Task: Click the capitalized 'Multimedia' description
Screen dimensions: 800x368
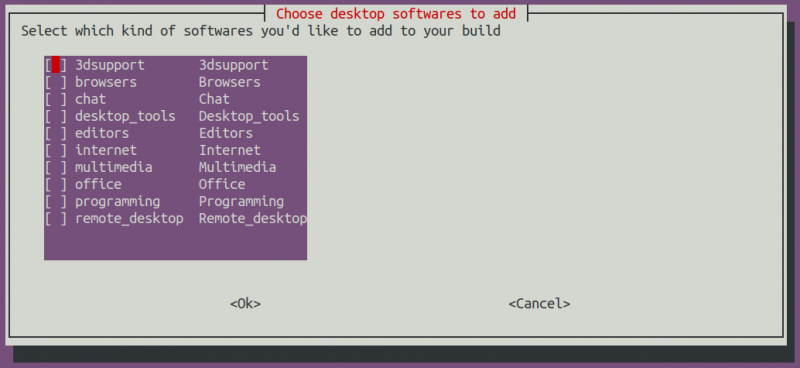Action: pos(237,167)
